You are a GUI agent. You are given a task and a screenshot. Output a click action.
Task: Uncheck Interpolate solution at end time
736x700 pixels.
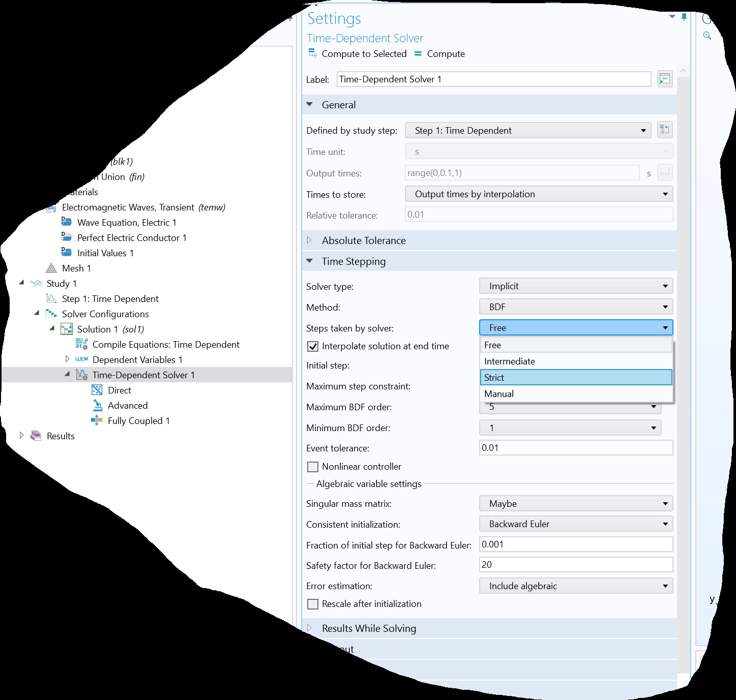(313, 347)
